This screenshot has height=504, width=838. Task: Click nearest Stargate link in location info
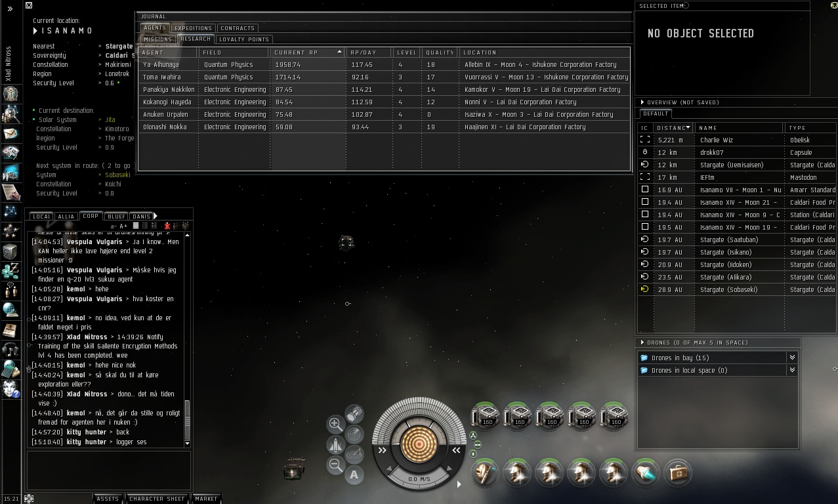click(119, 47)
